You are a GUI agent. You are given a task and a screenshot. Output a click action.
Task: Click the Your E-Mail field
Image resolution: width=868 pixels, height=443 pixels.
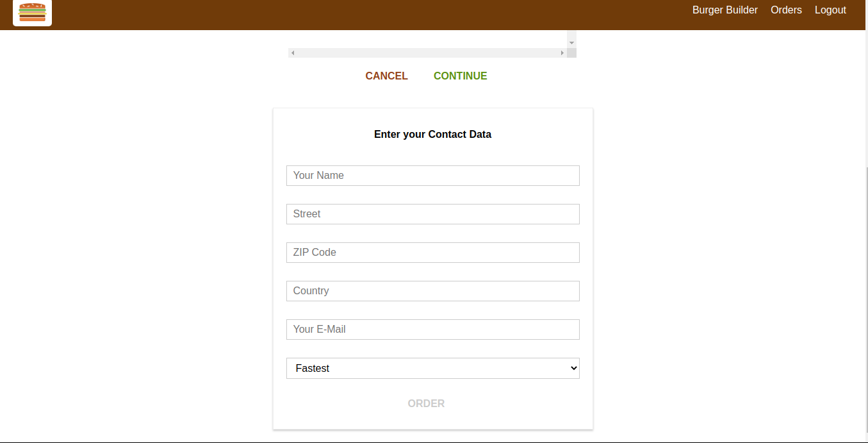click(x=433, y=330)
